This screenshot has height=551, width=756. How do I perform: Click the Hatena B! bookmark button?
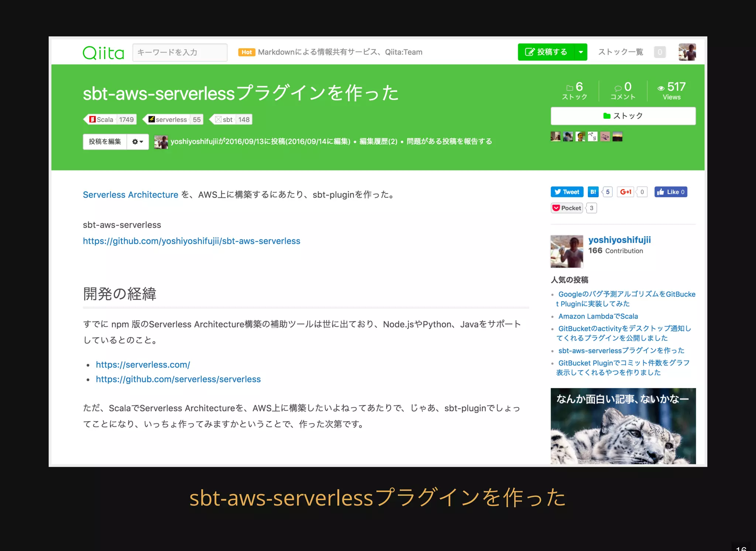[593, 192]
